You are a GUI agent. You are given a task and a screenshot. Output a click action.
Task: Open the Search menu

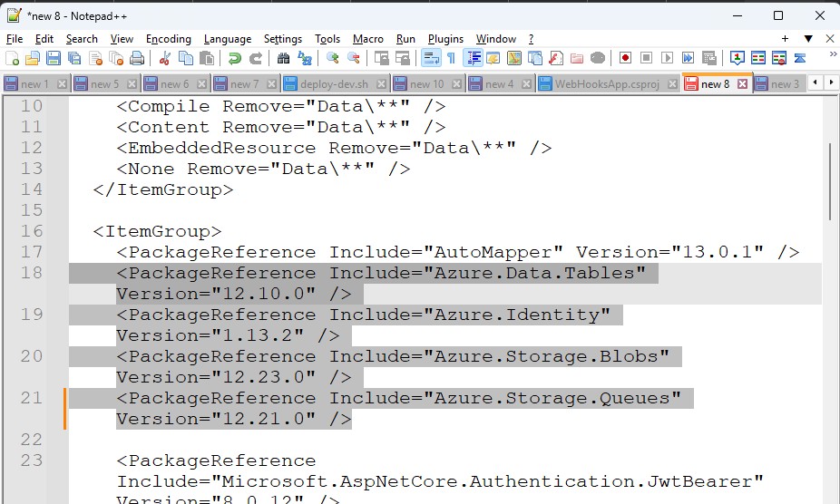click(82, 39)
